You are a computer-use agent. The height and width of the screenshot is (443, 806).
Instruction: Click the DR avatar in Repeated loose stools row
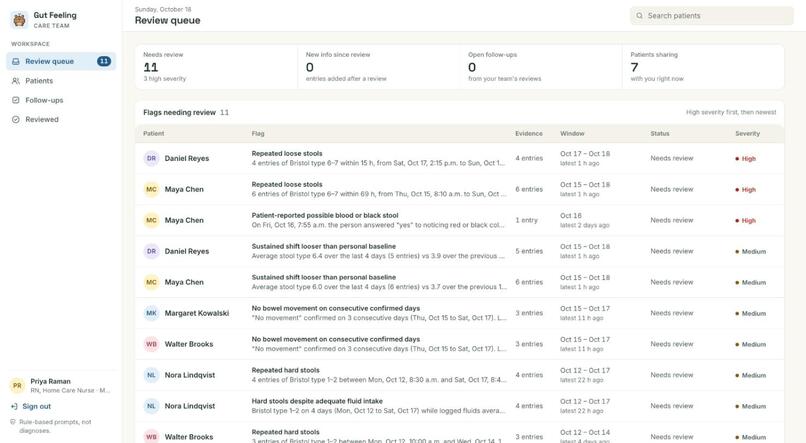pos(151,158)
